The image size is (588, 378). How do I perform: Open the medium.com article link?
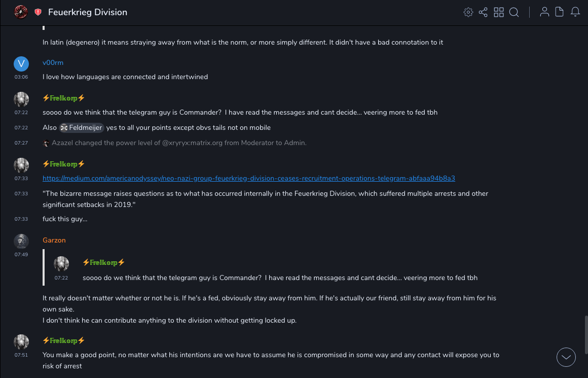248,178
